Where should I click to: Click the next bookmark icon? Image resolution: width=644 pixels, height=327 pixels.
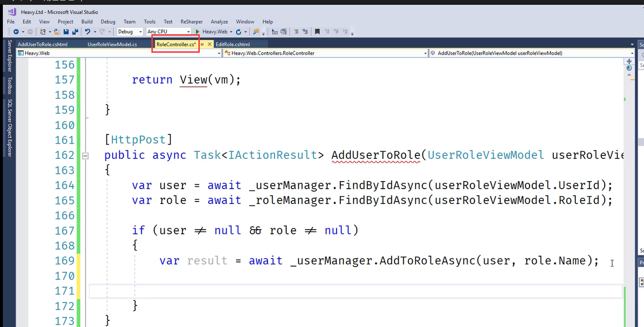tap(336, 32)
